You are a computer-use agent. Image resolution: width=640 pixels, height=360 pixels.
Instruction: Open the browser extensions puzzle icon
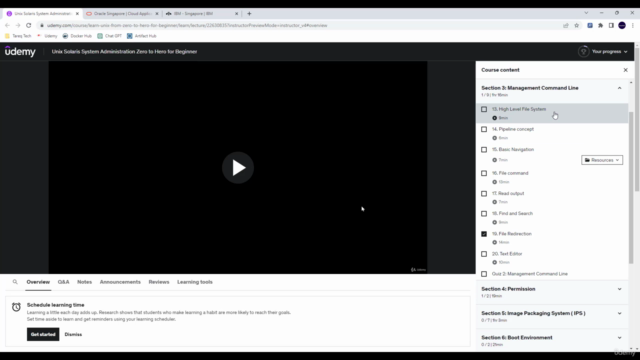(x=600, y=25)
